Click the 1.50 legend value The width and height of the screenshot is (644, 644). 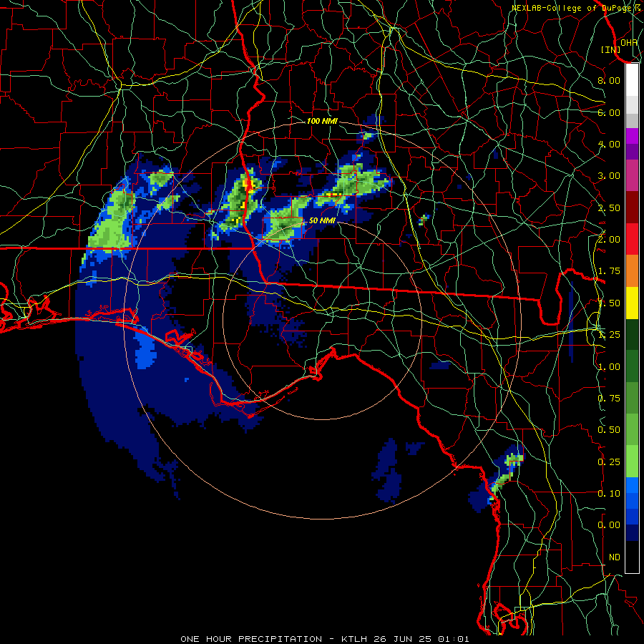609,303
